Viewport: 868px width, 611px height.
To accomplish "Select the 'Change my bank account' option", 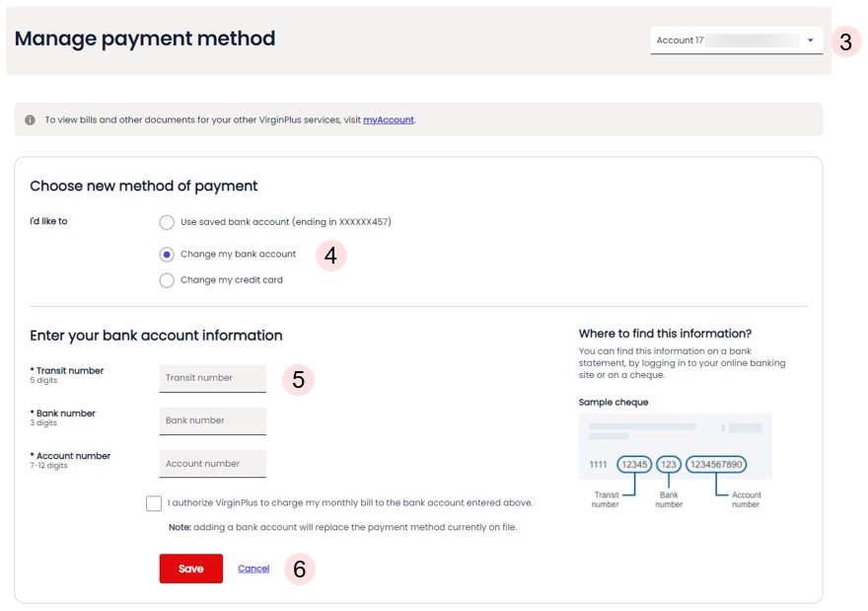I will (167, 254).
